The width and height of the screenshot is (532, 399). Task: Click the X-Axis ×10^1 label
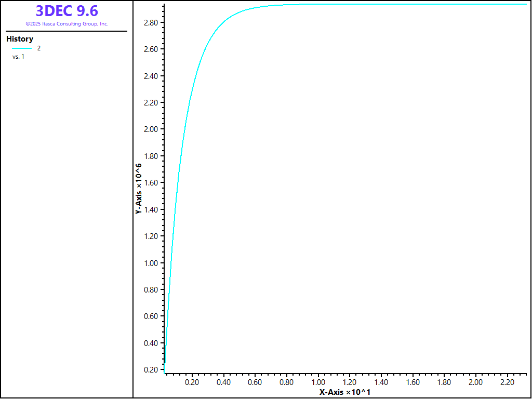point(344,392)
